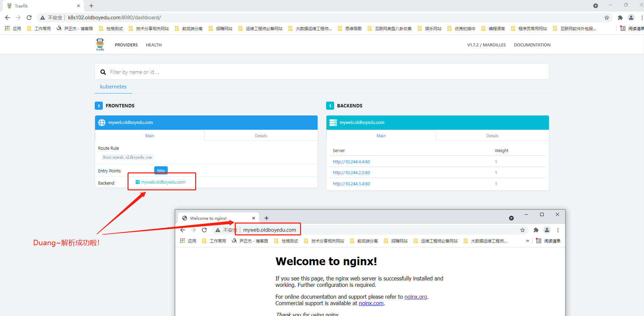Viewport: 644px width, 316px height.
Task: Switch to the frontend Details tab
Action: point(261,136)
